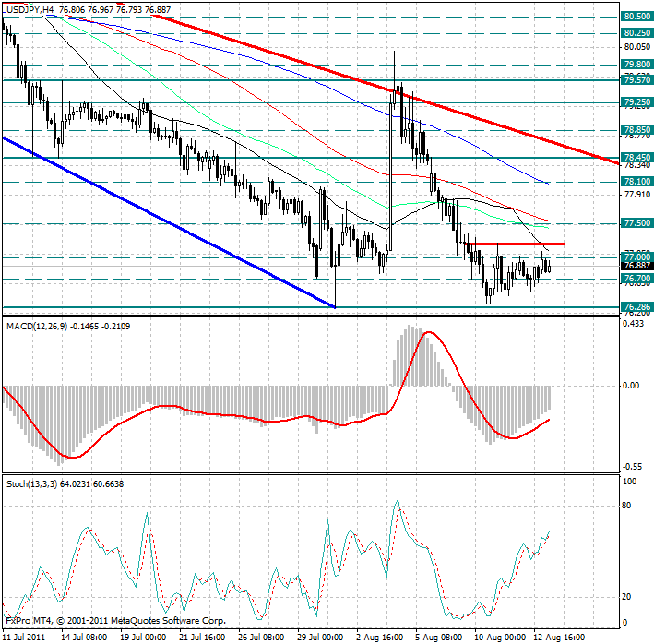Click the 12 Aug 16:00 time label
The image size is (654, 644).
(x=559, y=638)
